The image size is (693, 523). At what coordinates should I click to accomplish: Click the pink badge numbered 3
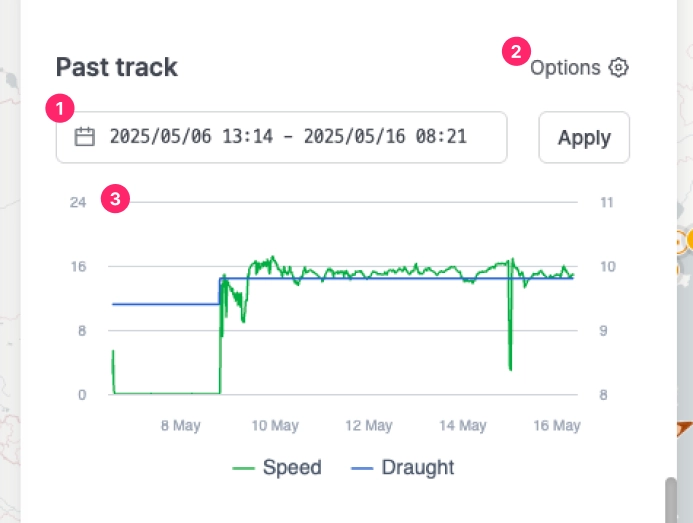(x=116, y=199)
